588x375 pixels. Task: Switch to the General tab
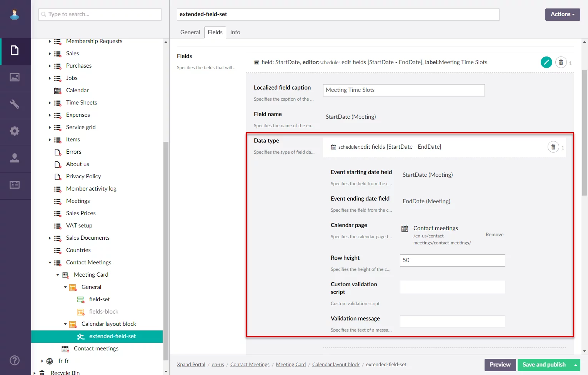pyautogui.click(x=190, y=32)
